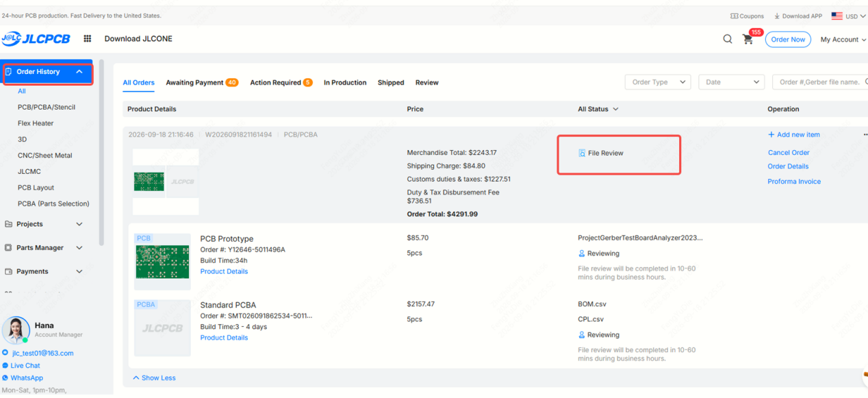
Task: Click the Add new item link
Action: tap(794, 135)
